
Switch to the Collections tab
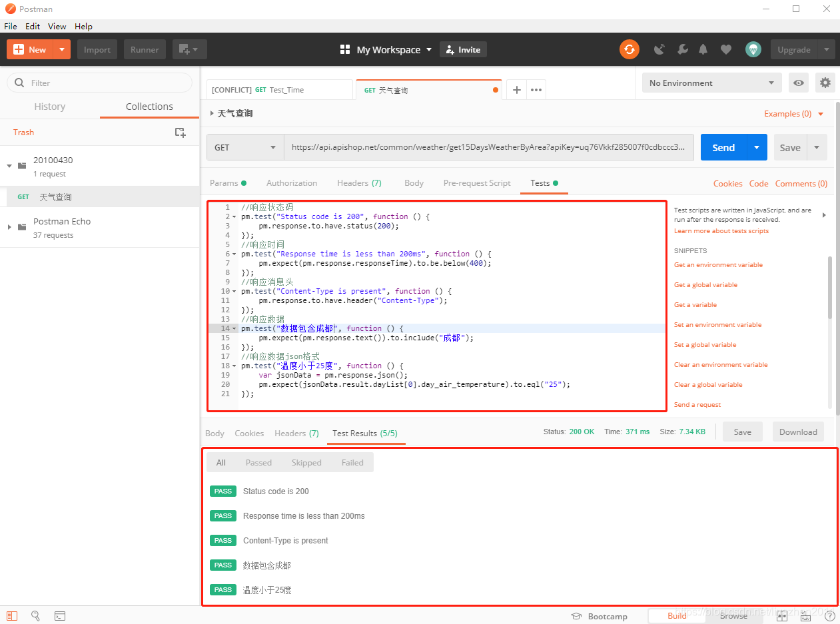click(149, 107)
